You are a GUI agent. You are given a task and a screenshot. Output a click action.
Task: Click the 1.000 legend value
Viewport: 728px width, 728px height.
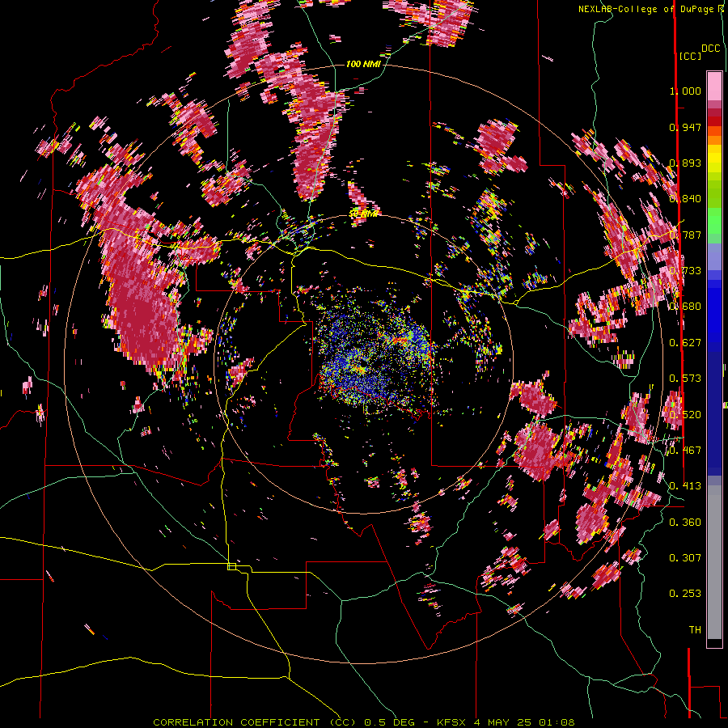tap(685, 91)
